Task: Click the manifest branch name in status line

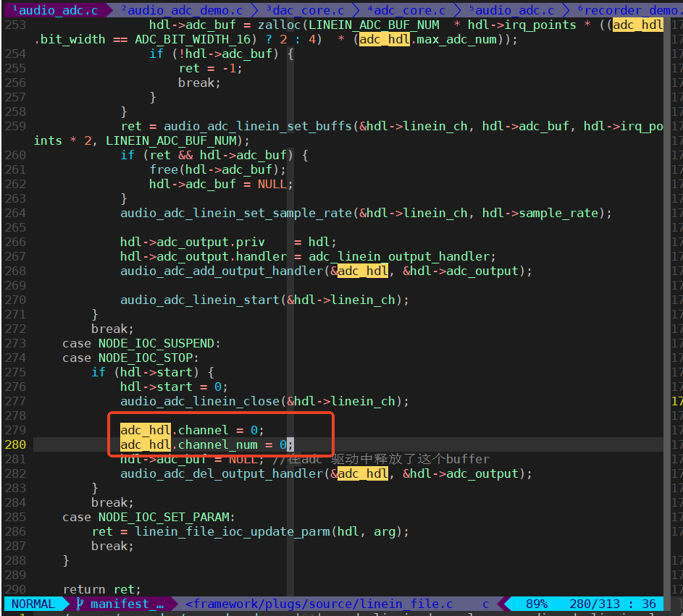Action: [127, 604]
